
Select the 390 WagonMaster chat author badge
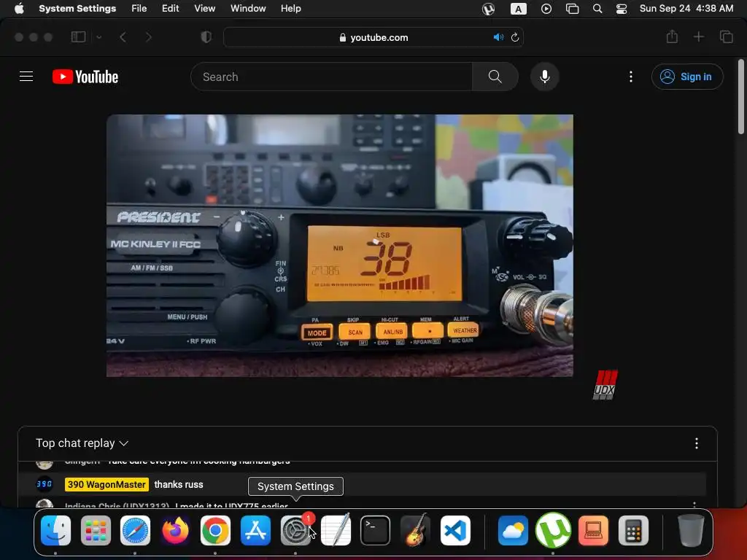pos(107,484)
